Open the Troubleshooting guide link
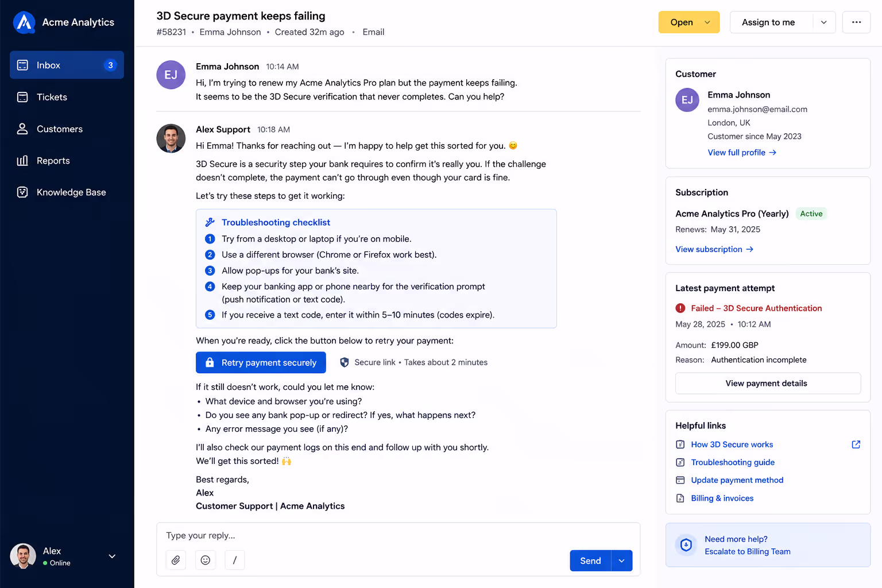 (733, 462)
